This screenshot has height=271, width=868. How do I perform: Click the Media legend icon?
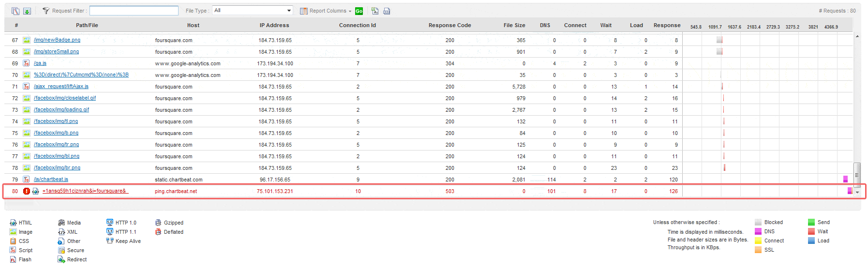point(61,223)
